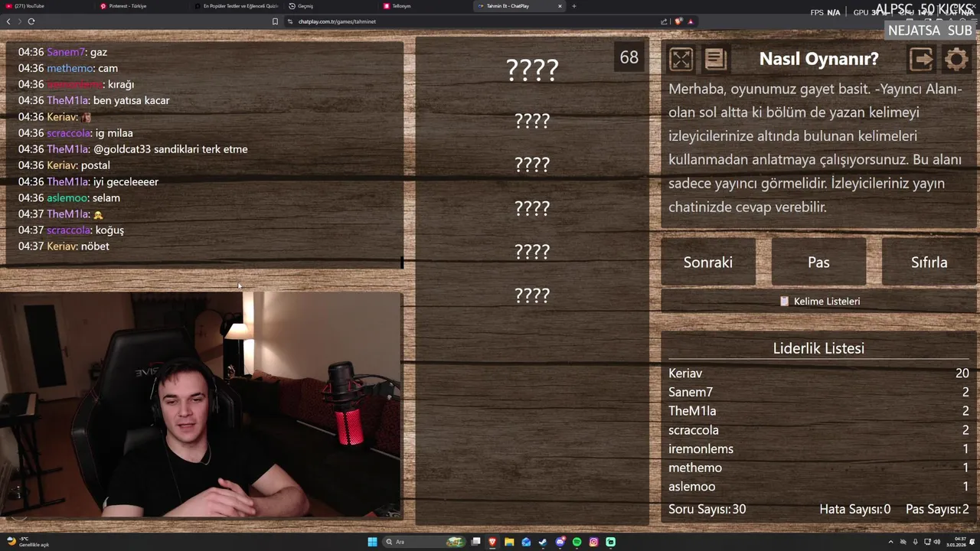The image size is (980, 551).
Task: Click the Liderlik Listesi heading
Action: click(x=818, y=348)
